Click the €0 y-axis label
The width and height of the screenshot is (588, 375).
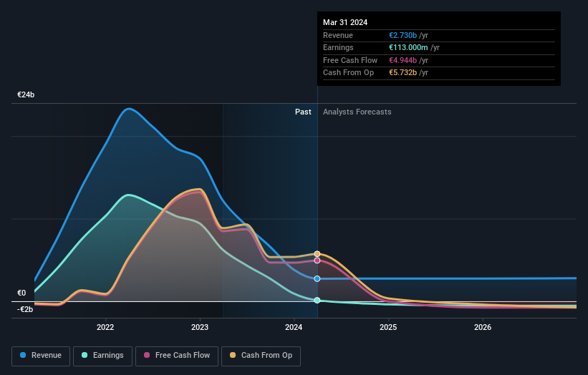tap(21, 293)
